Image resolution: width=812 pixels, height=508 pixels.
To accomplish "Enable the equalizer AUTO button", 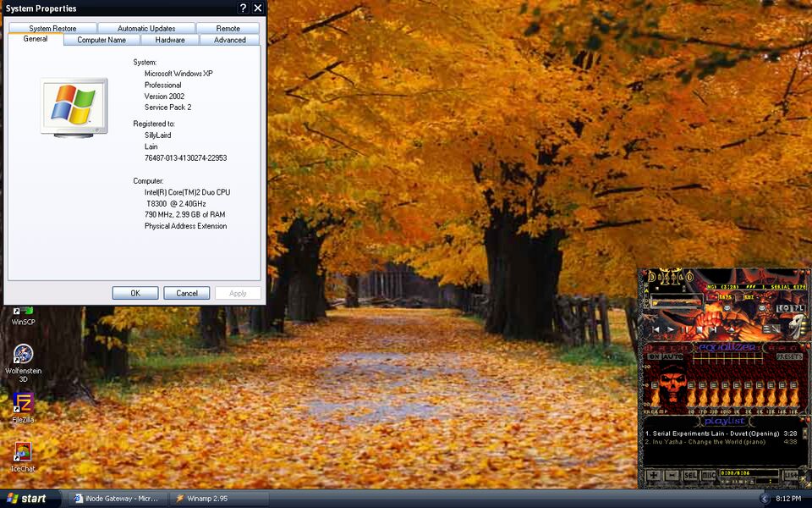I will [x=672, y=356].
